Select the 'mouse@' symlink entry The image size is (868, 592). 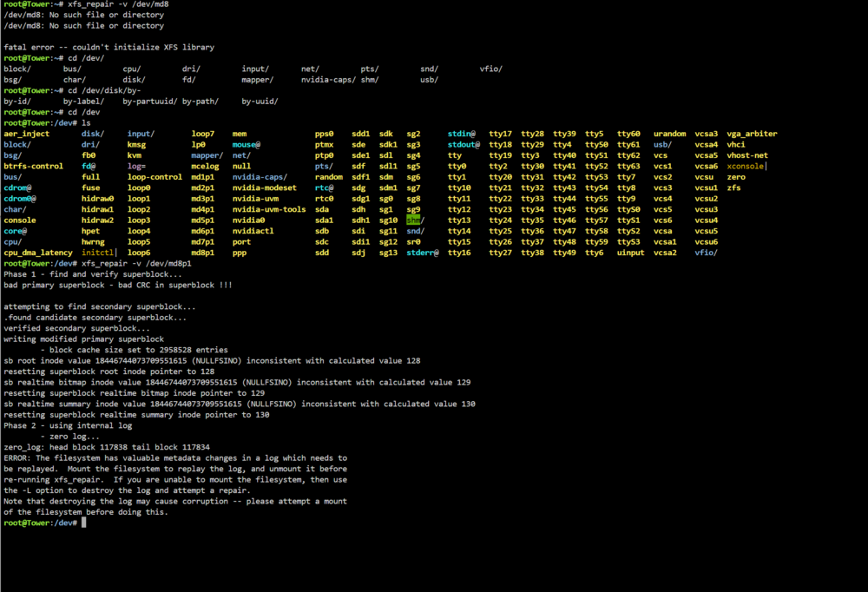click(247, 145)
